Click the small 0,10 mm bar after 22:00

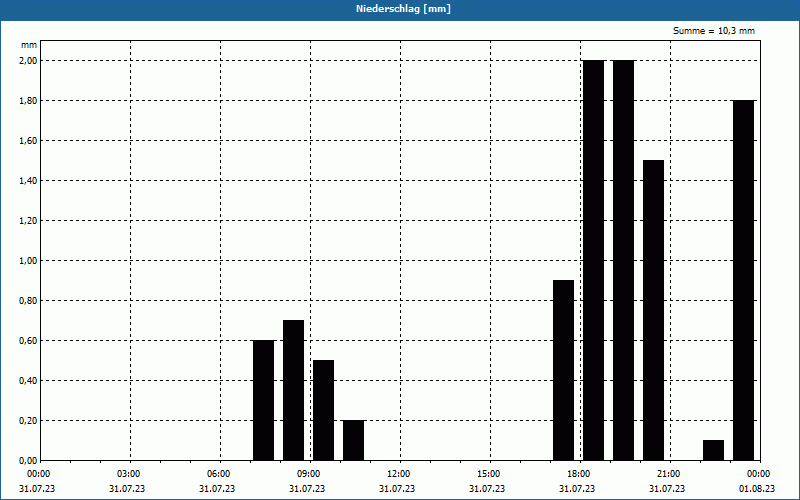click(714, 451)
